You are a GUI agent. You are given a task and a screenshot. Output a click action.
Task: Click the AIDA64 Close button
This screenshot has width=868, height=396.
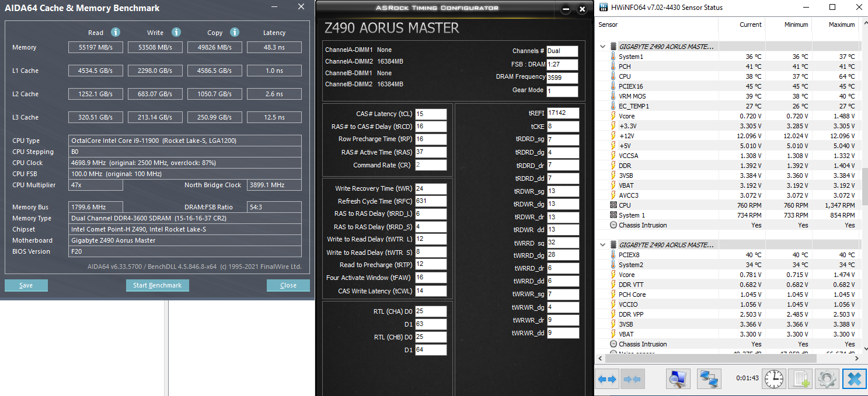288,285
